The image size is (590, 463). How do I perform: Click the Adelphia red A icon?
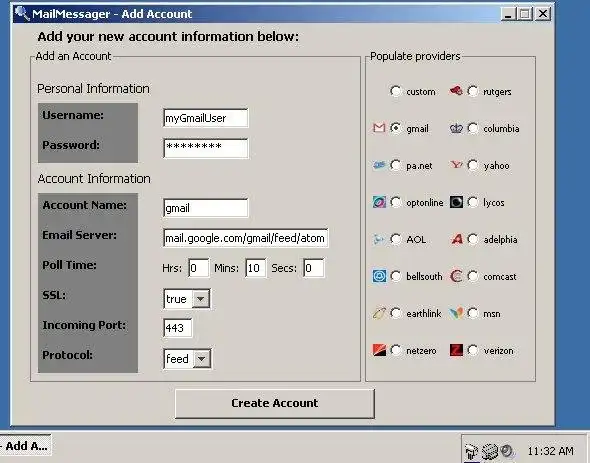coord(456,239)
